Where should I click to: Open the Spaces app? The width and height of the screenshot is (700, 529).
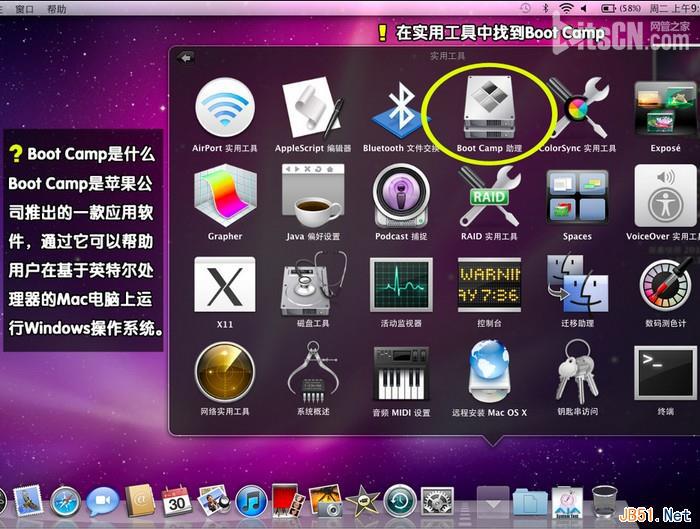577,196
